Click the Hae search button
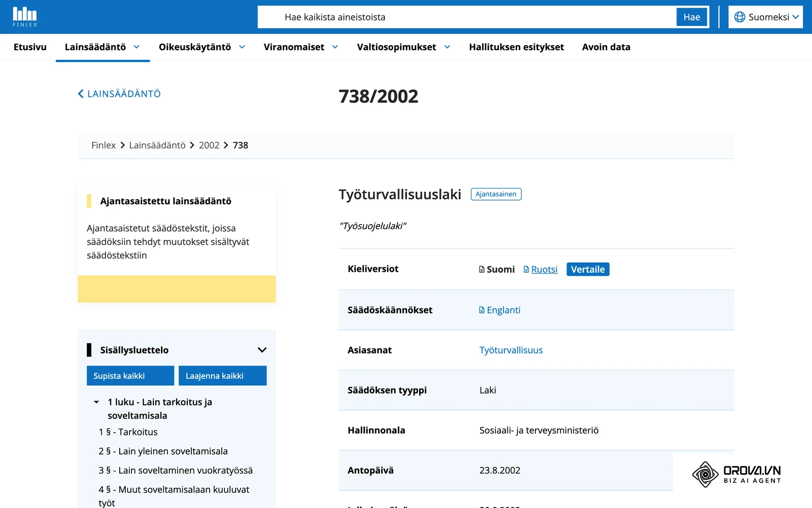This screenshot has width=812, height=508. [691, 17]
